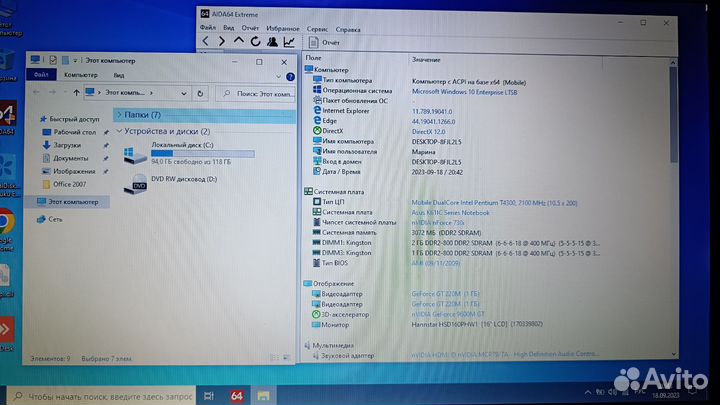This screenshot has height=405, width=720.
Task: Open Сеть in navigation pane
Action: tap(50, 219)
